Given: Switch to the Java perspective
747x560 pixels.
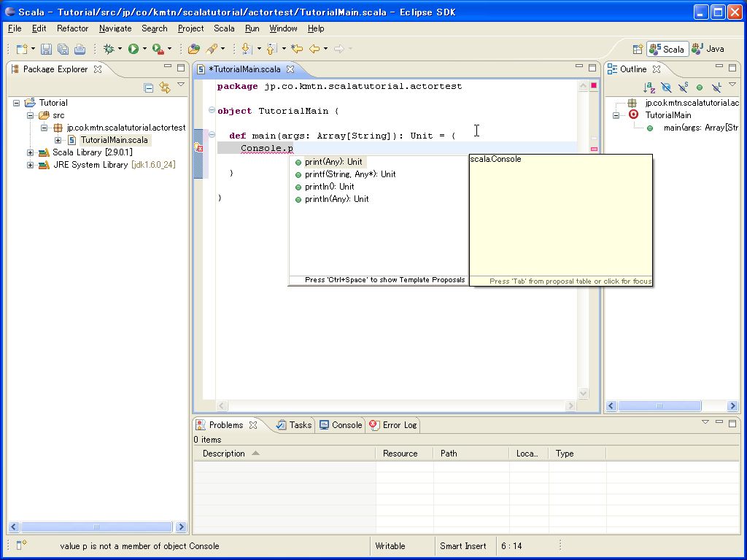Looking at the screenshot, I should pos(708,49).
